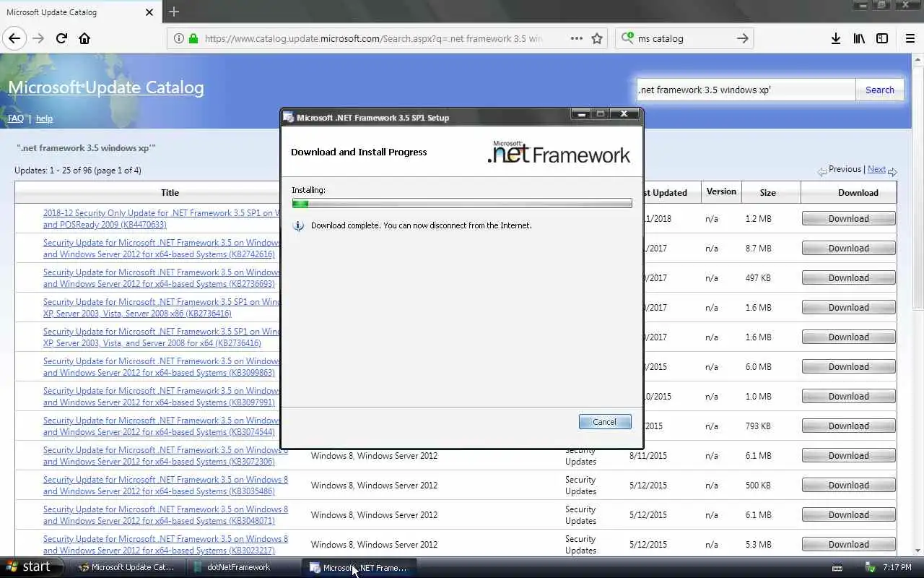The width and height of the screenshot is (924, 578).
Task: Download the 8.7 MB KB2742616 update
Action: pos(849,249)
